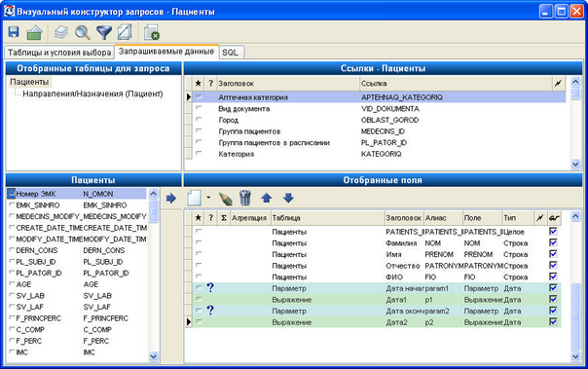
Task: Click the magnifying glass search icon
Action: point(83,33)
